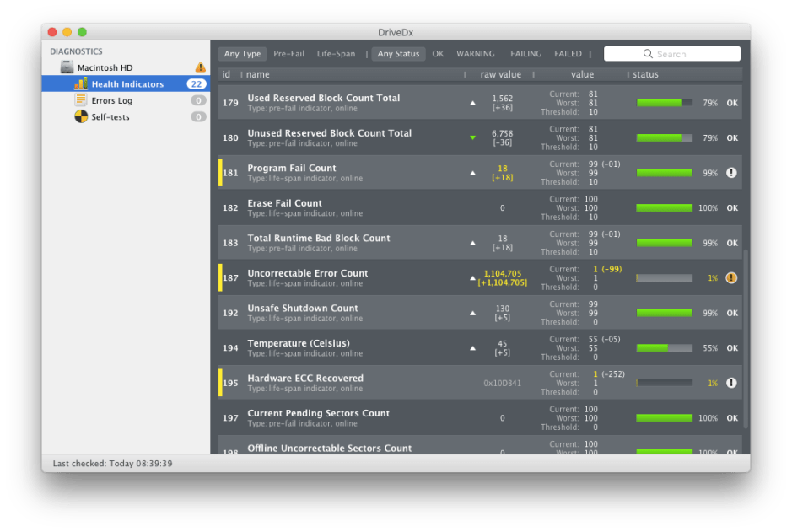This screenshot has width=792, height=532.
Task: Switch to the OK status tab
Action: point(438,53)
